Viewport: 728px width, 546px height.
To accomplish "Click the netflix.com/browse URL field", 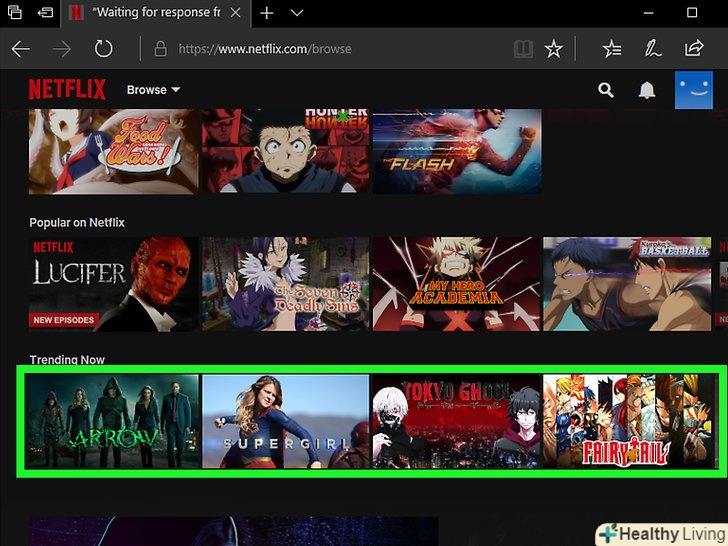I will click(x=265, y=49).
